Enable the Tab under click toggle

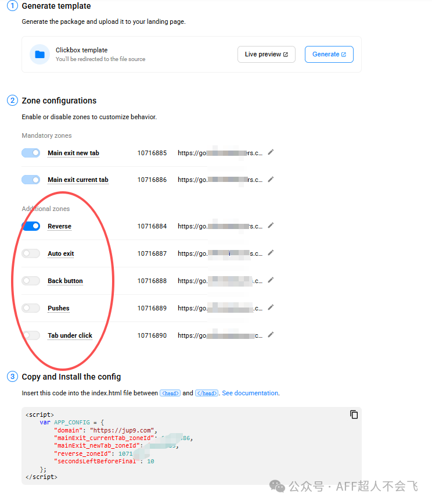[x=31, y=335]
